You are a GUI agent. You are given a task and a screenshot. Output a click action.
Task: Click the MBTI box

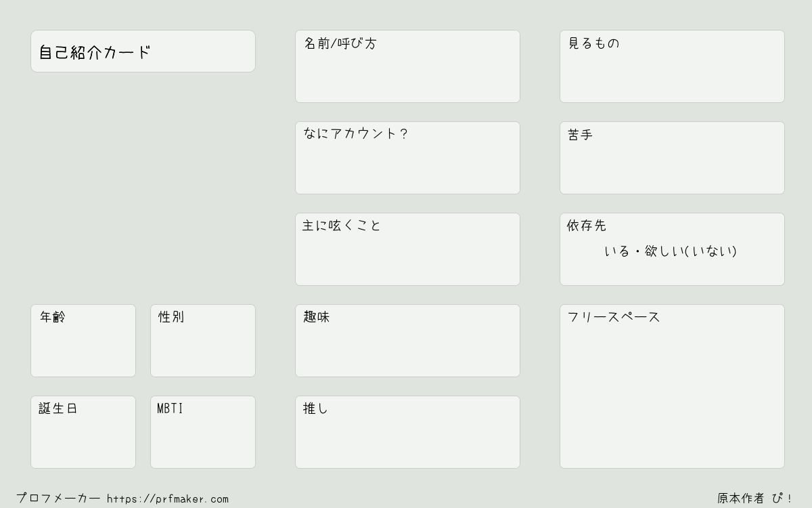203,432
